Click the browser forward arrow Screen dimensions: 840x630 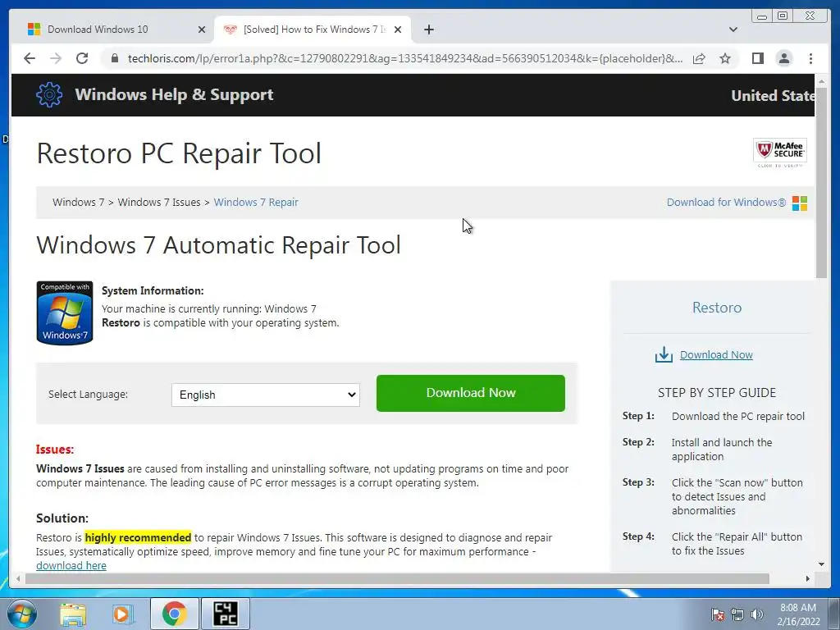pyautogui.click(x=56, y=58)
